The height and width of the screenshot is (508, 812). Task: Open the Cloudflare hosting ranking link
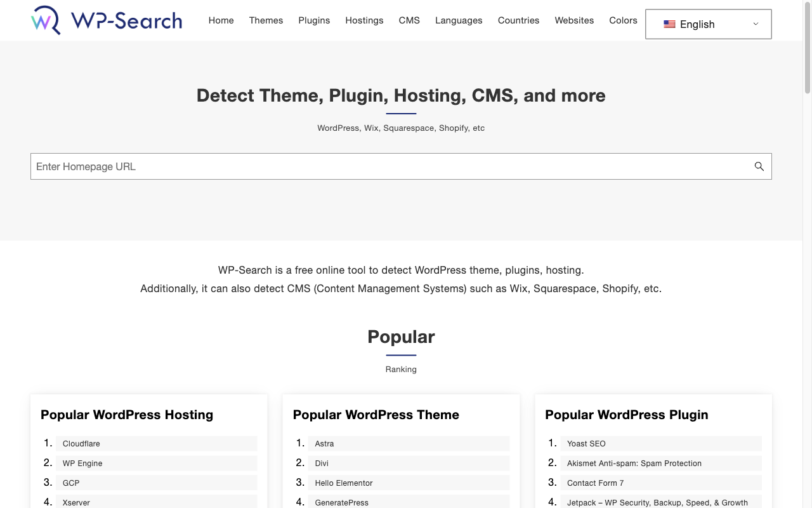pyautogui.click(x=81, y=443)
